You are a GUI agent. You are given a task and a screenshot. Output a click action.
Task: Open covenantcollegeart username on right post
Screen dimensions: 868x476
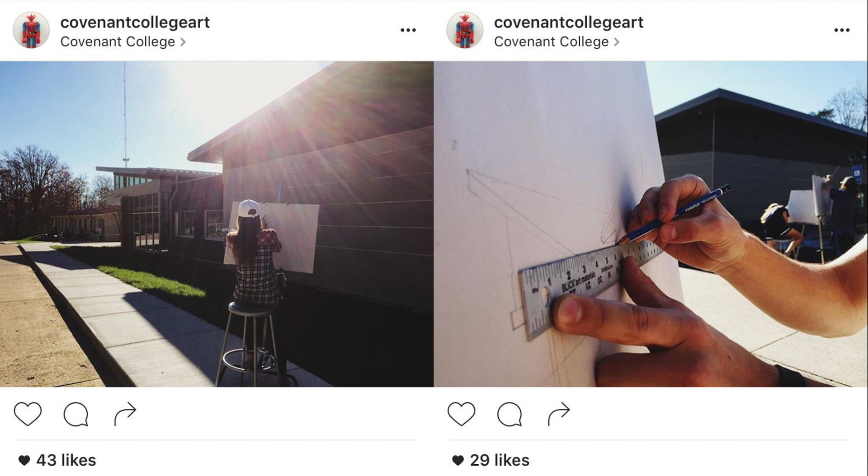[x=569, y=22]
